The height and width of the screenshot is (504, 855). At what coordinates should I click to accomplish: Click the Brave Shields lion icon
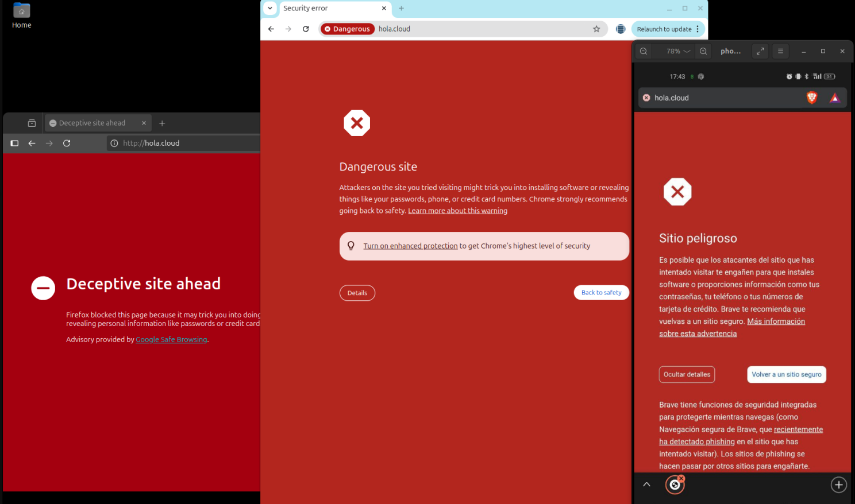pyautogui.click(x=812, y=98)
